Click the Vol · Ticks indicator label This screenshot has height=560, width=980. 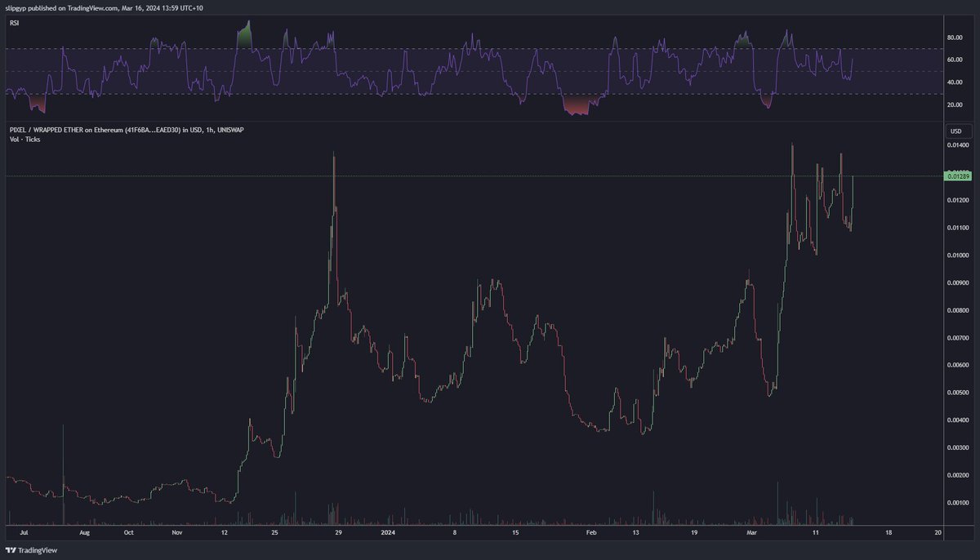(24, 140)
